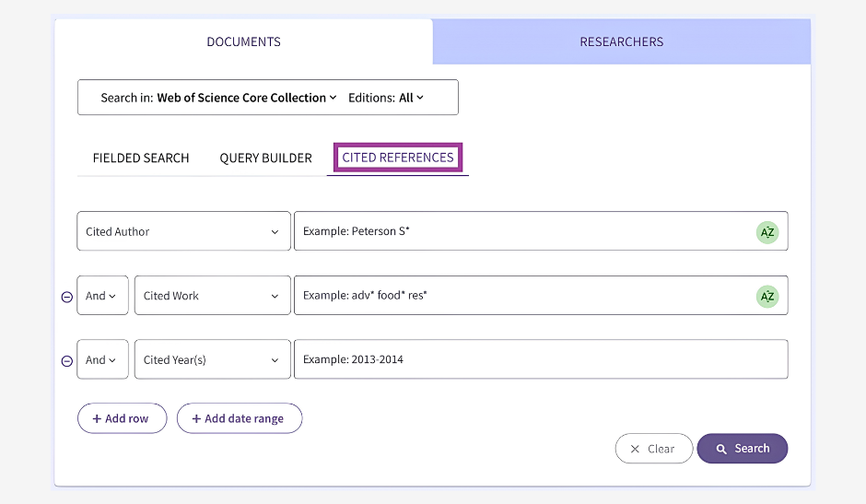Focus the Cited Year(s) input field

click(542, 359)
